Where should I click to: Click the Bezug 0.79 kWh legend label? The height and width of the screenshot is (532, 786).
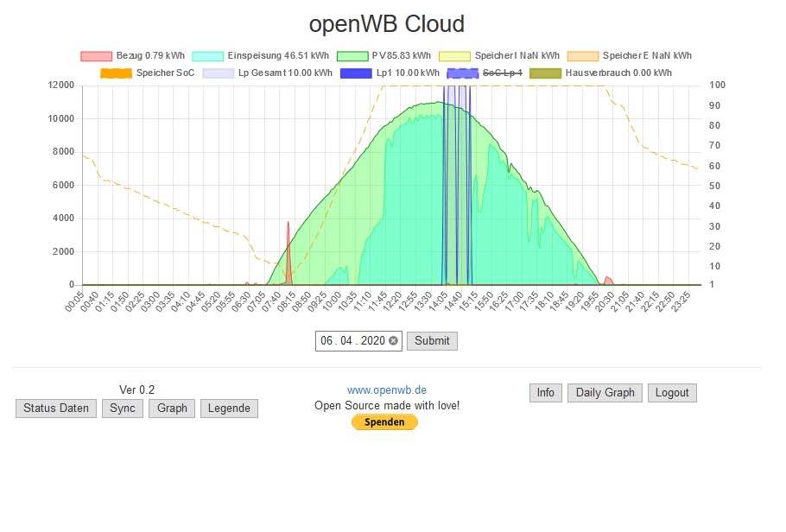click(x=150, y=55)
